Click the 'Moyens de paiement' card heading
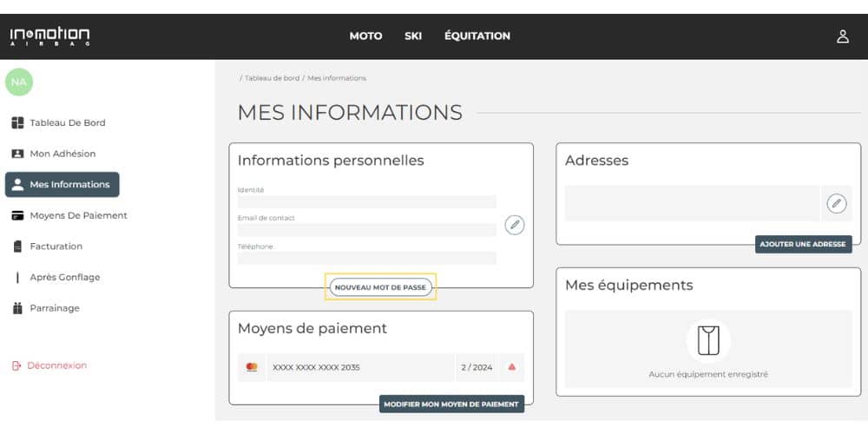The width and height of the screenshot is (868, 434). 312,329
